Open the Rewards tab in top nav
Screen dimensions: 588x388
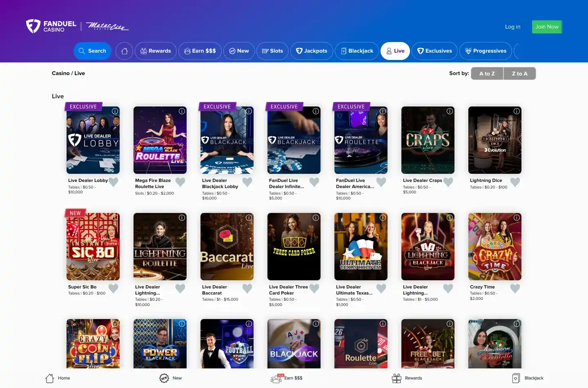click(x=156, y=51)
